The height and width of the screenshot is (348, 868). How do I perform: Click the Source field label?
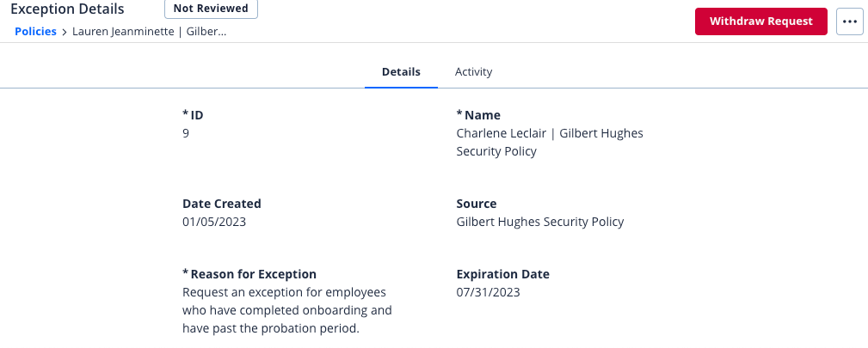tap(477, 204)
